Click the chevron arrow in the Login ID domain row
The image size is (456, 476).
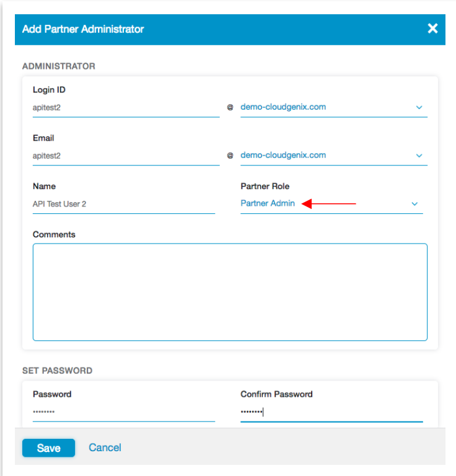click(x=419, y=107)
